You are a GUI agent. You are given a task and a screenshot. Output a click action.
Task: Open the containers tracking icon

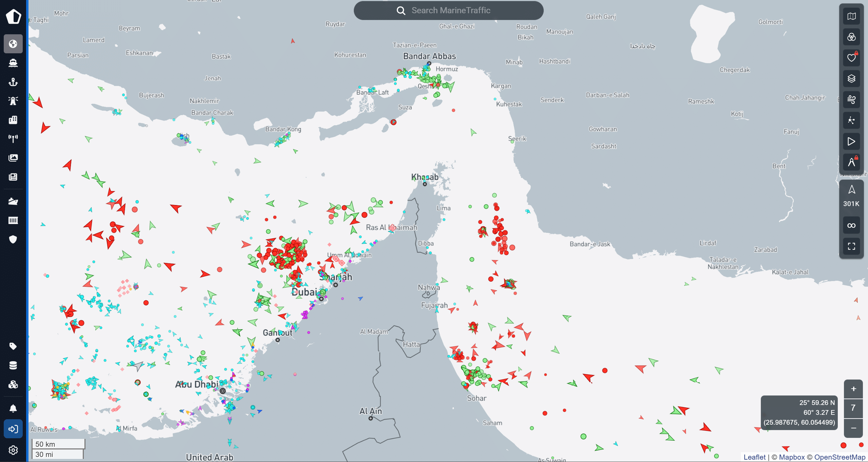(13, 220)
